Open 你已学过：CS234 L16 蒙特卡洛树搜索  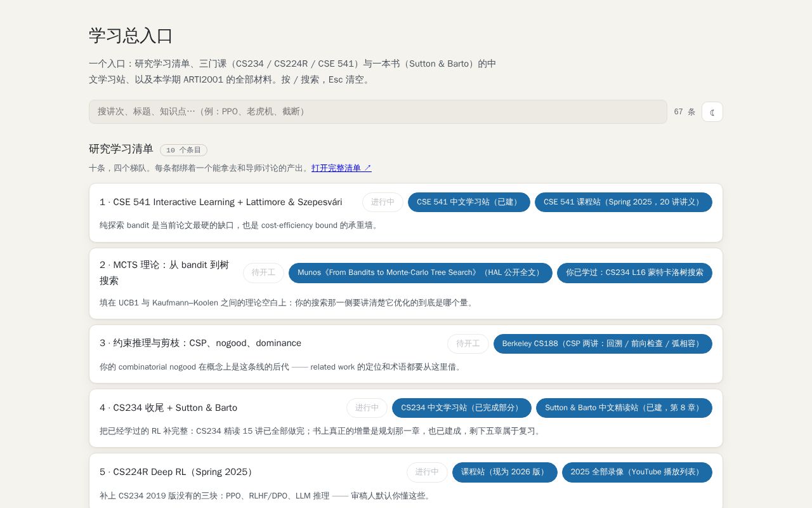(x=634, y=273)
